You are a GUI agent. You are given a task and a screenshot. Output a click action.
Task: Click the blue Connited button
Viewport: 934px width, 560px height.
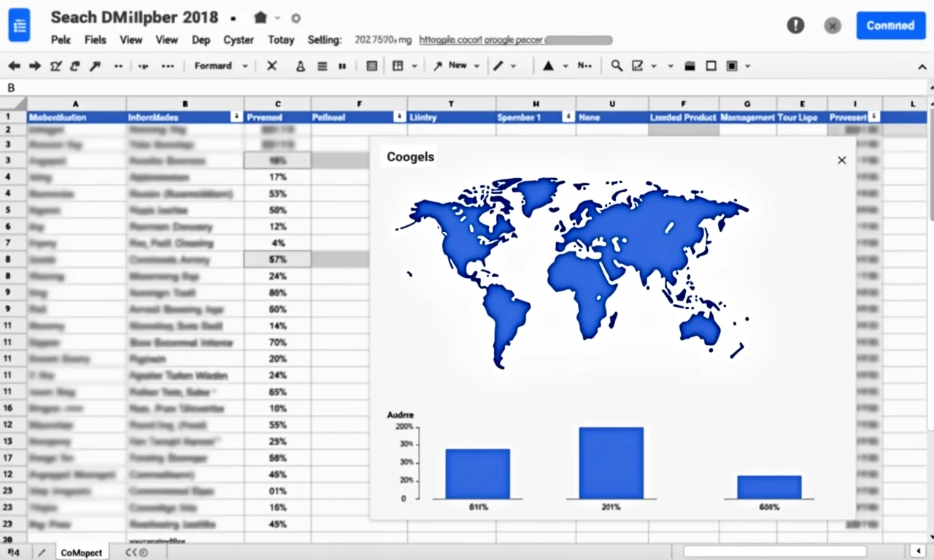(x=890, y=26)
